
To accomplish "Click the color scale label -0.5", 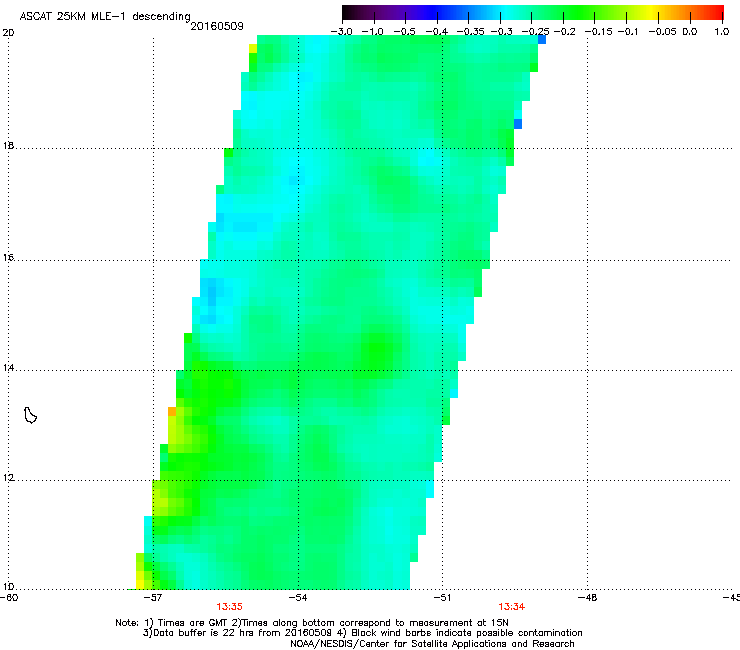I will (404, 32).
